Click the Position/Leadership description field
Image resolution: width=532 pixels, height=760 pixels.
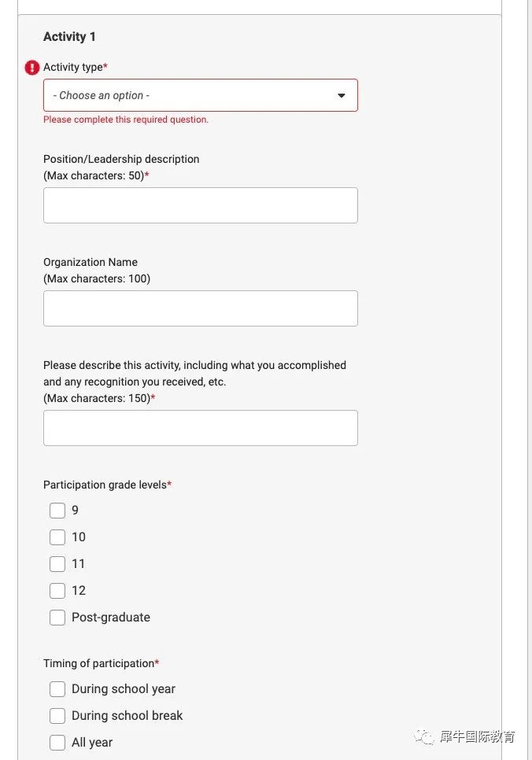click(x=201, y=205)
